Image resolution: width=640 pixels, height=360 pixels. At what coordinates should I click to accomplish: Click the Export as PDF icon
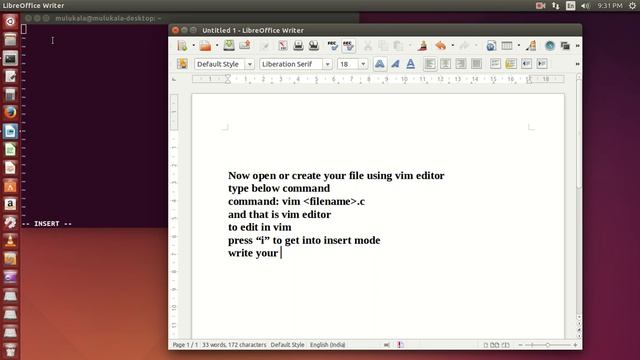[x=283, y=45]
